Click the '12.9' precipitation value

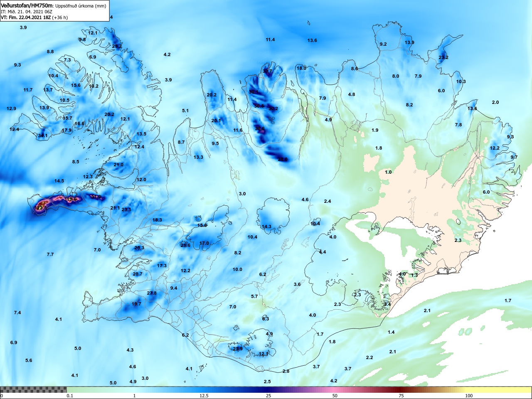[11, 108]
